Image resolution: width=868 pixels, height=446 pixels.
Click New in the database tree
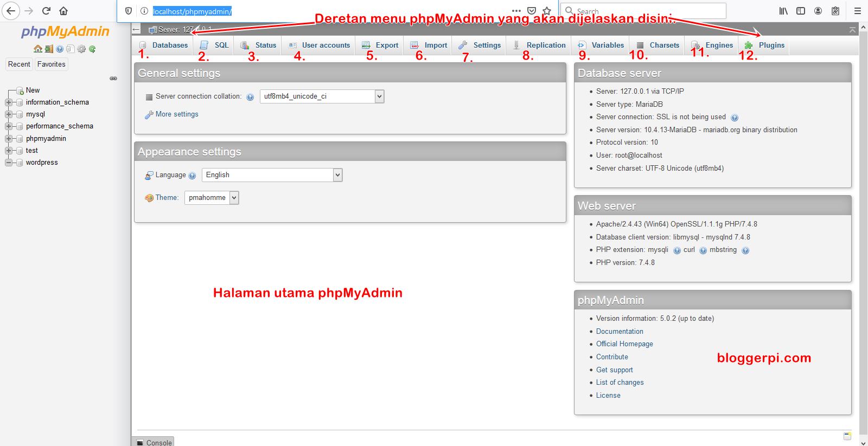coord(33,91)
